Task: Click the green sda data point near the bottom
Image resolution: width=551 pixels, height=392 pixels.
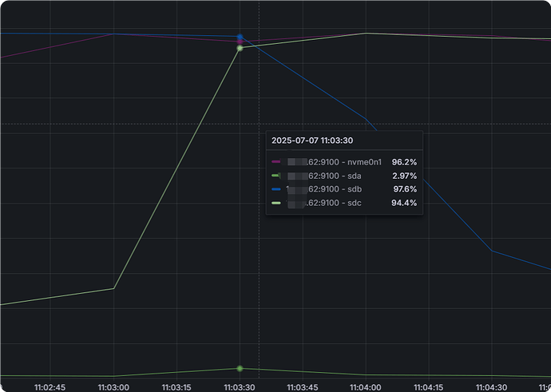Action: pos(240,369)
